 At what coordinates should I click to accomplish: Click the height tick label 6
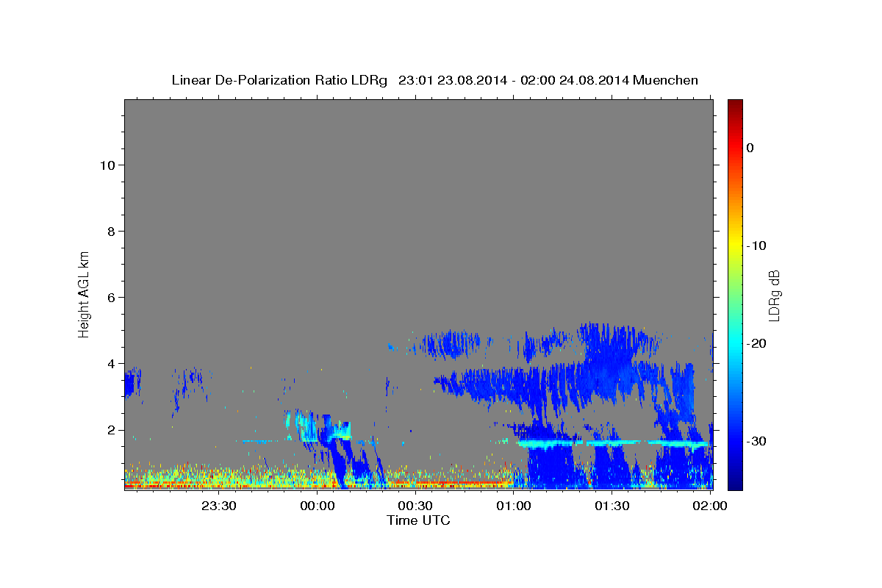(x=112, y=298)
